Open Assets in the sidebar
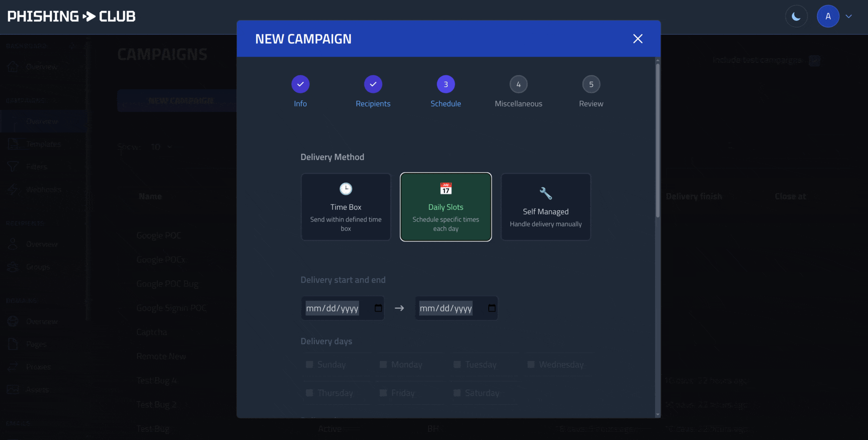Image resolution: width=868 pixels, height=440 pixels. point(38,389)
